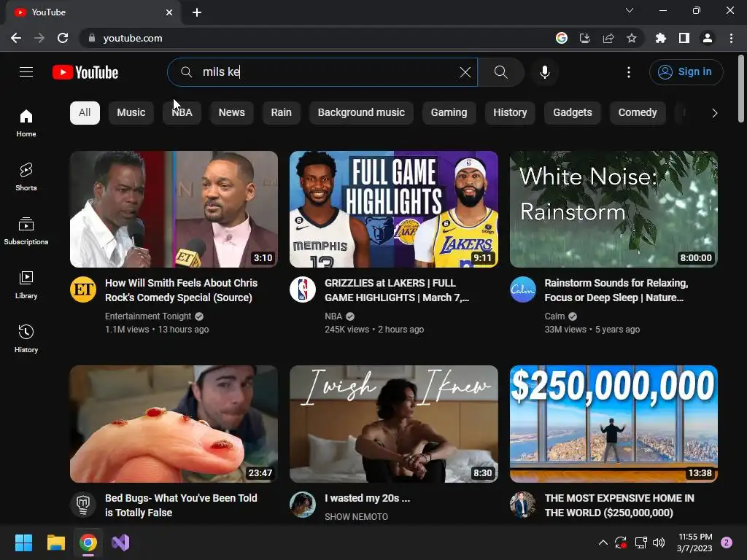Visit SHOW NEMOTO channel link
This screenshot has width=747, height=560.
click(356, 517)
